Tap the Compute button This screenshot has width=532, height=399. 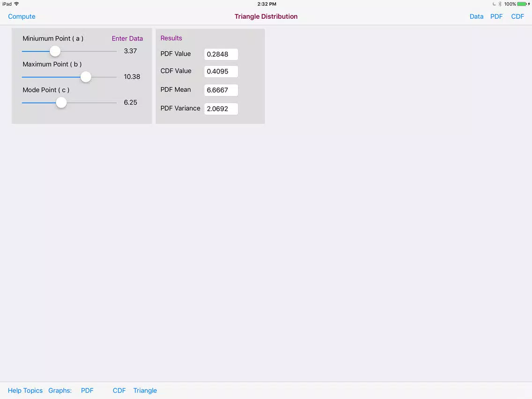click(22, 16)
